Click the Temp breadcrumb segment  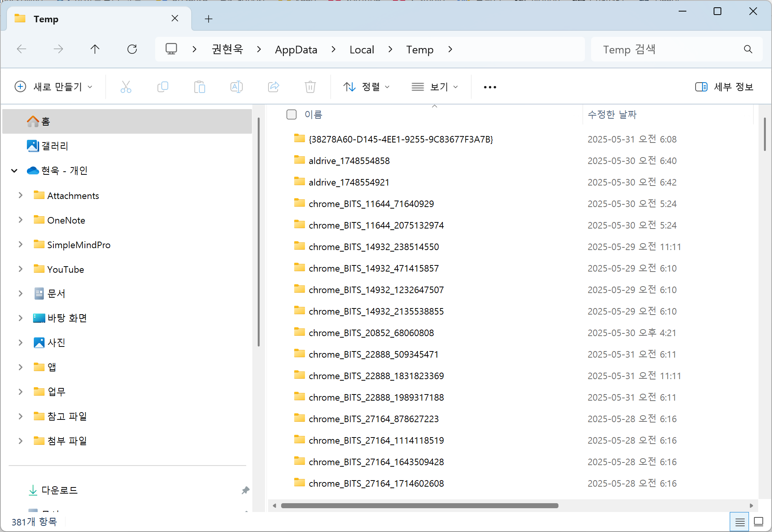[x=420, y=50]
